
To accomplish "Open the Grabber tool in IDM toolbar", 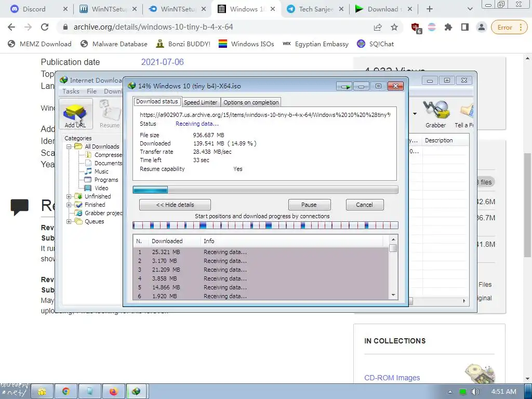I will (436, 114).
